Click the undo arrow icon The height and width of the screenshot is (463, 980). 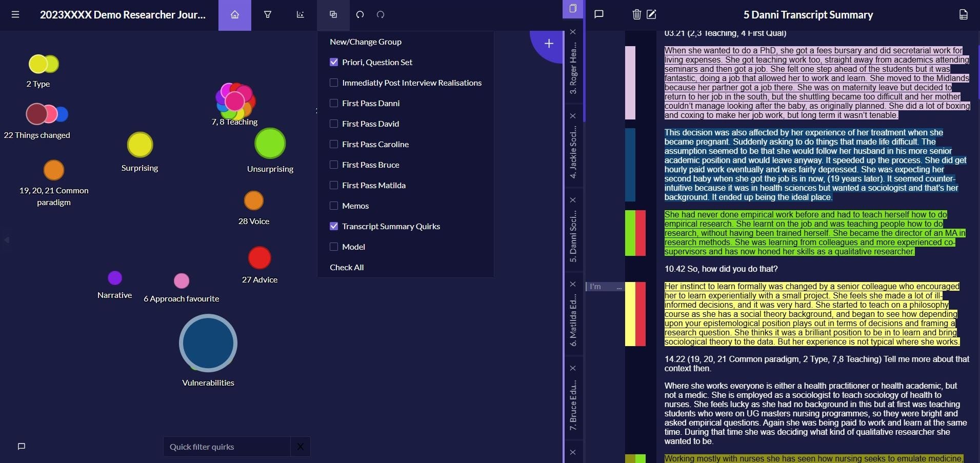(x=360, y=15)
